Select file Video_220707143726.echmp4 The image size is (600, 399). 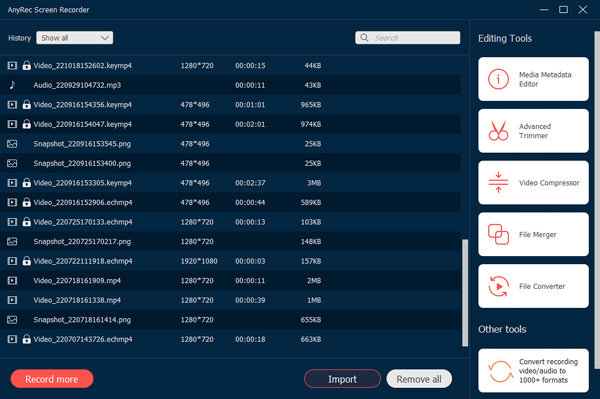(x=230, y=339)
